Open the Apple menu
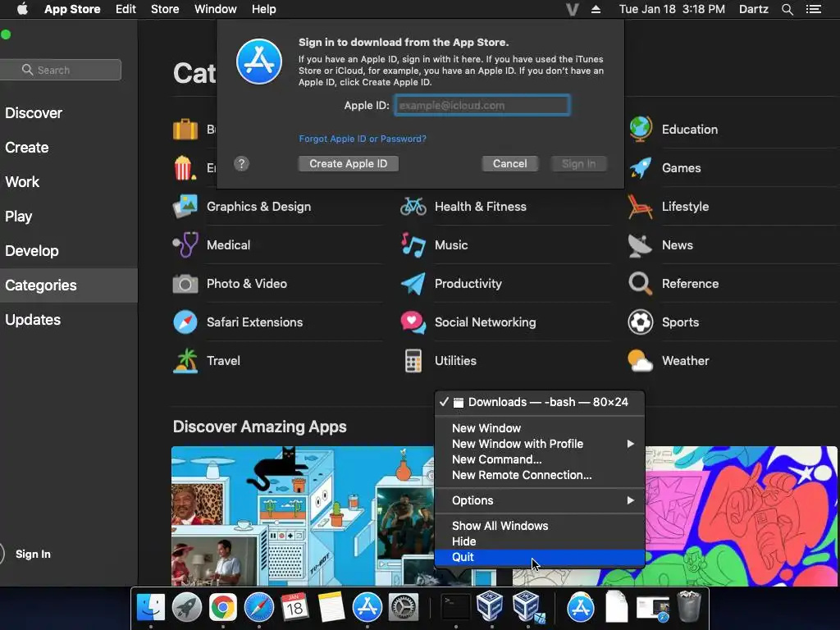 point(22,9)
